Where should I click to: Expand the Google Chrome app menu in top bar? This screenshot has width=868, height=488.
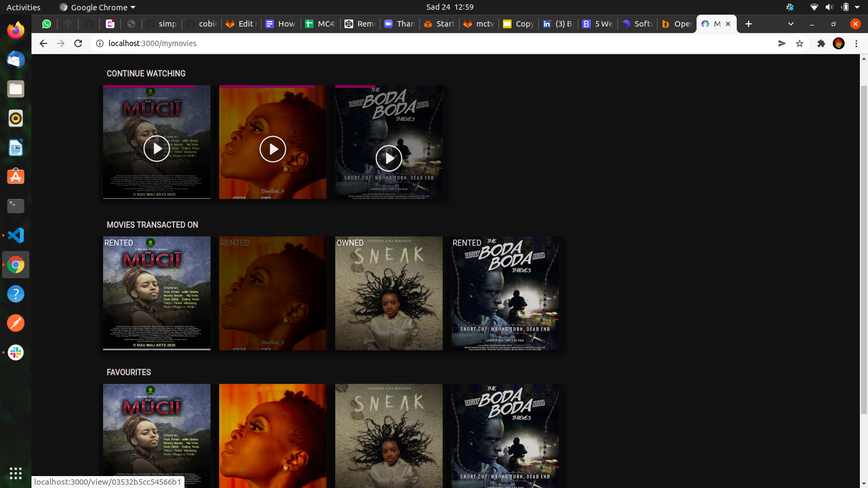pyautogui.click(x=133, y=8)
